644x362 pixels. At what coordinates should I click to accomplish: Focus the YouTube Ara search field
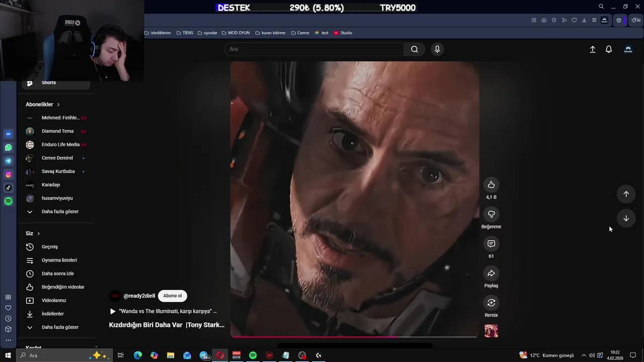pos(314,49)
